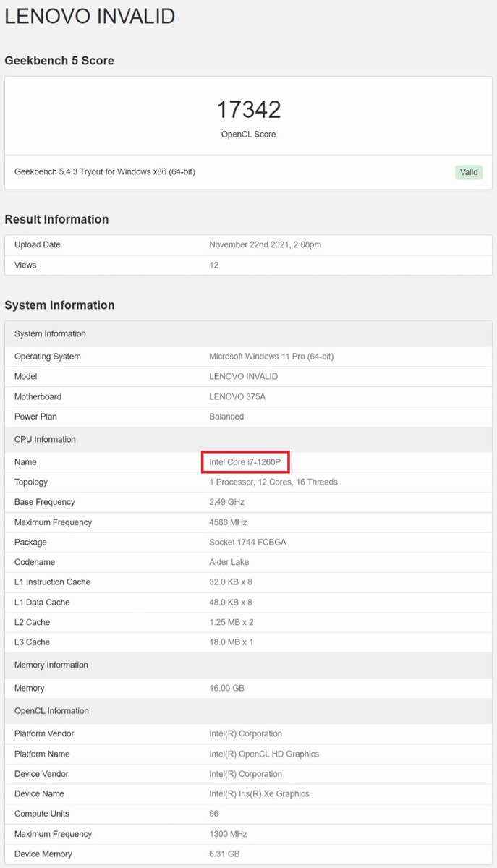497x868 pixels.
Task: Click the green Valid badge
Action: click(x=469, y=172)
